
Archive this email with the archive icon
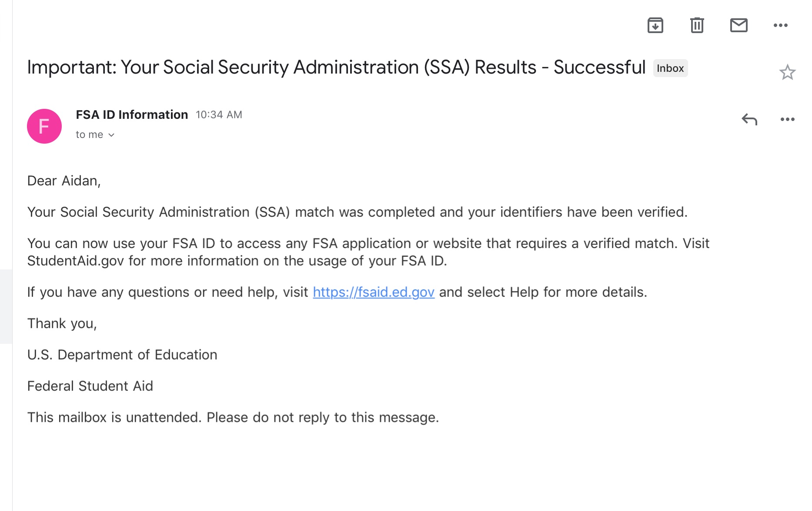(655, 25)
